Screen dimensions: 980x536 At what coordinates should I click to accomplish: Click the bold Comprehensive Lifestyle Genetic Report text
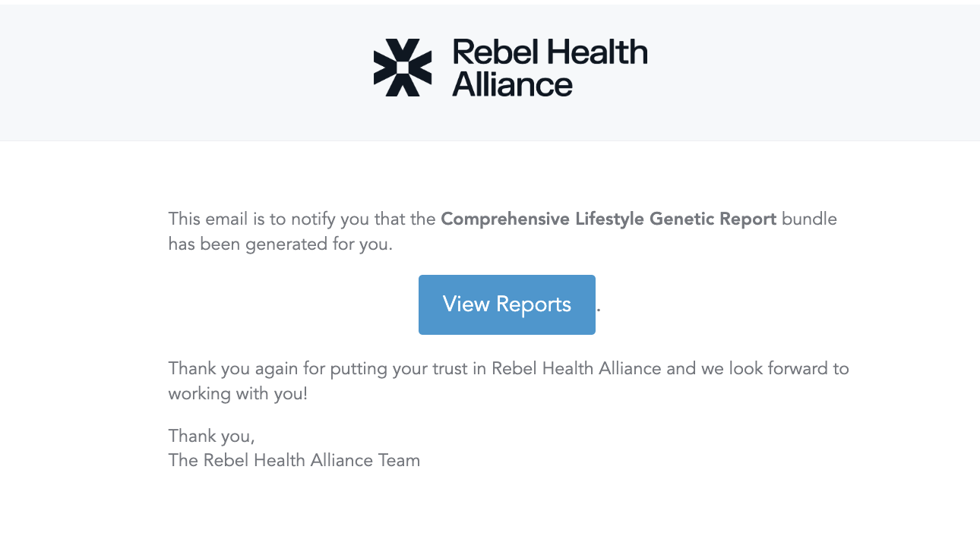(x=609, y=219)
